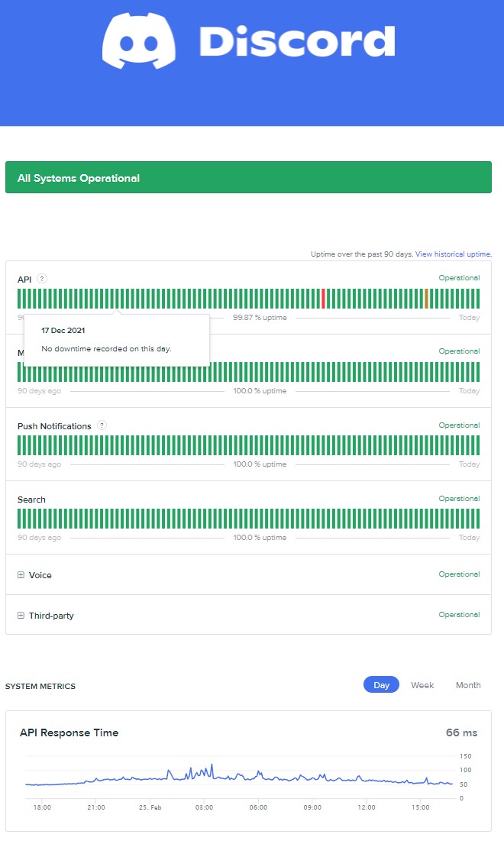
Task: Click the Third-party component label
Action: coord(51,615)
